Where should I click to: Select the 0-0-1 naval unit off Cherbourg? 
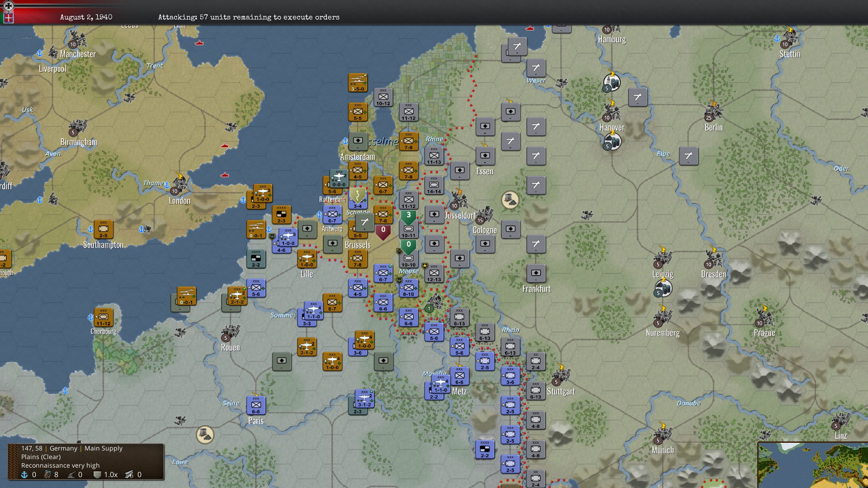(186, 296)
